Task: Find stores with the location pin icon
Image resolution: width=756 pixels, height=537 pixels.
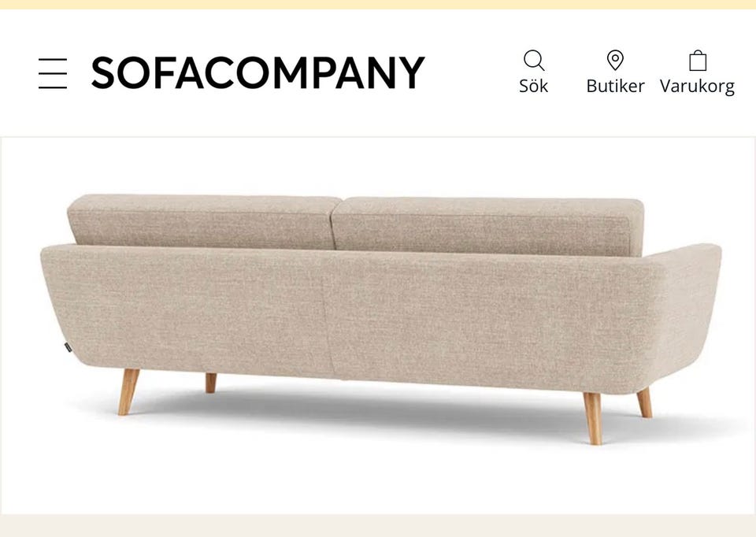Action: [x=615, y=61]
